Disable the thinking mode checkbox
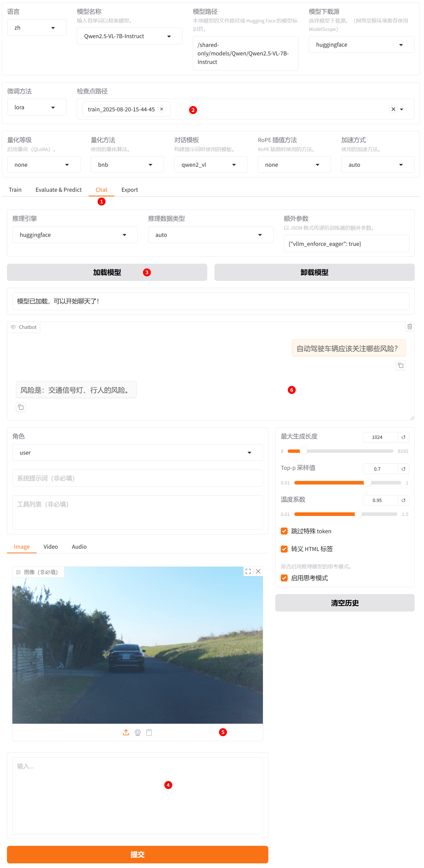This screenshot has width=424, height=868. coord(284,578)
